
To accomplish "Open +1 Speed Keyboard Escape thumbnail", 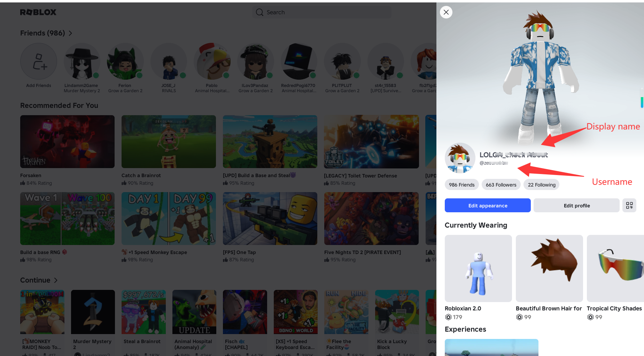I will coord(296,312).
